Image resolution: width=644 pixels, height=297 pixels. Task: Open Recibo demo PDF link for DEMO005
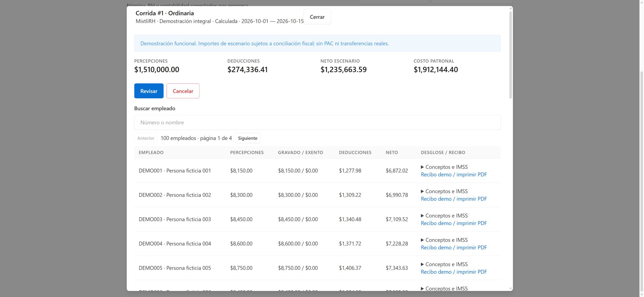tap(454, 272)
